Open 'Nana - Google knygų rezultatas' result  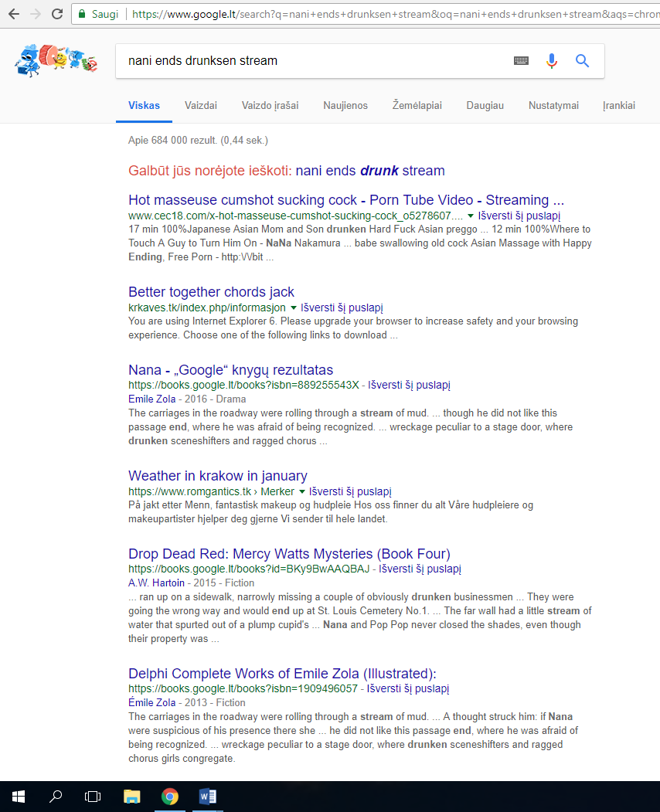[x=230, y=370]
